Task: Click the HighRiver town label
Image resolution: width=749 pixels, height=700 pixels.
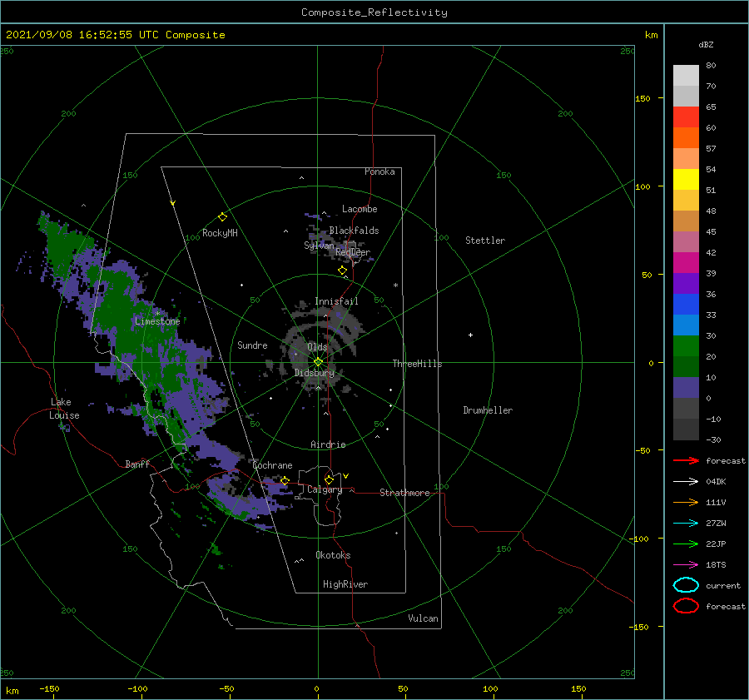Action: point(345,584)
